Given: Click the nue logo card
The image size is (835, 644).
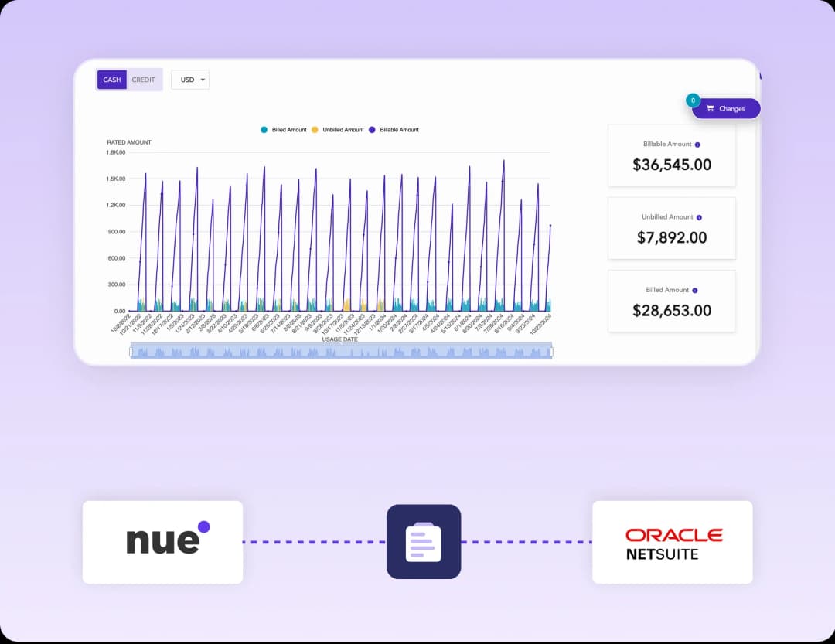Looking at the screenshot, I should click(x=162, y=541).
